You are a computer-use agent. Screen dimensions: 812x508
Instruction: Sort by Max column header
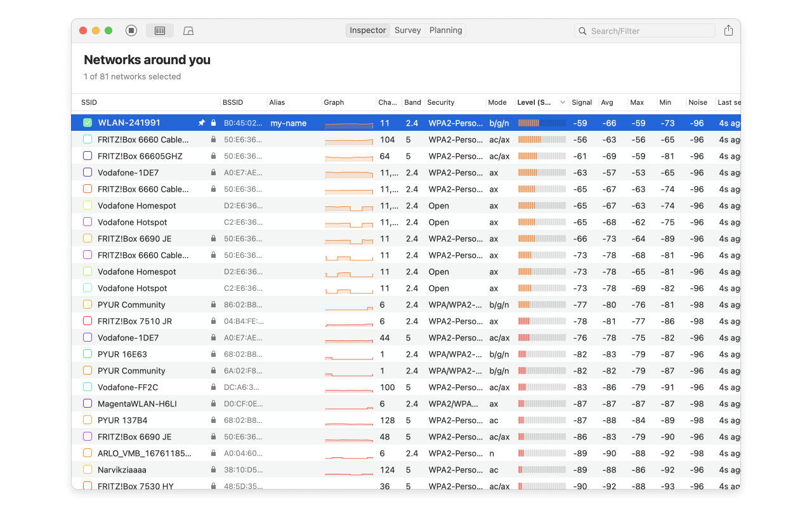pos(637,102)
